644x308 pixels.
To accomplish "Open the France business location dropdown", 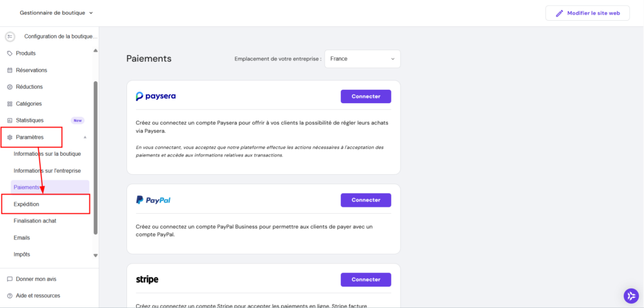I will pos(362,59).
